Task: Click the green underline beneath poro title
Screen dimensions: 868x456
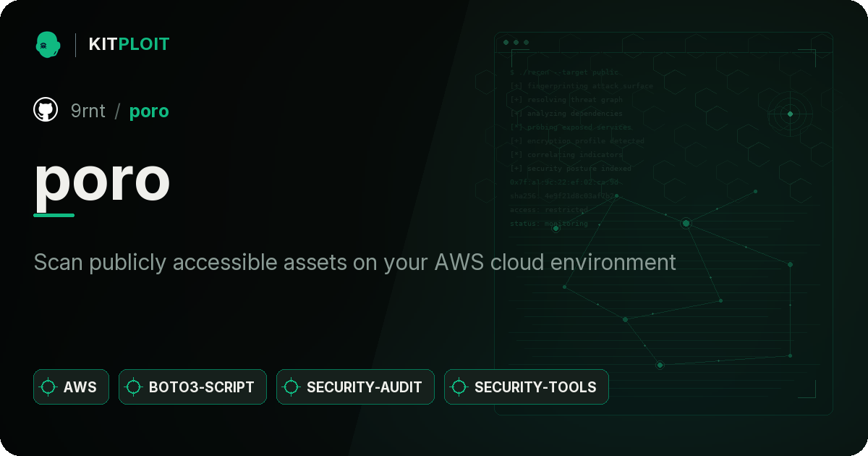Action: (54, 215)
